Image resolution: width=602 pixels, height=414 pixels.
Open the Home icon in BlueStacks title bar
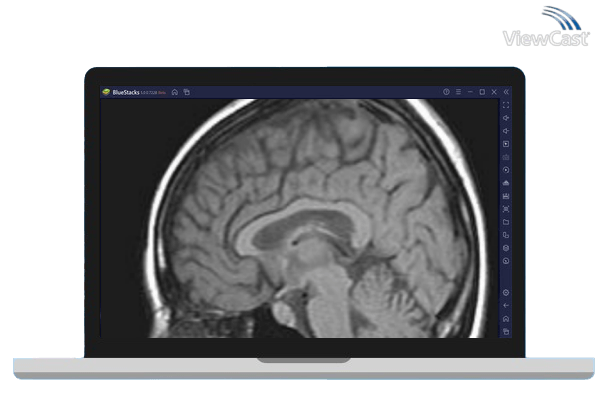pos(175,92)
